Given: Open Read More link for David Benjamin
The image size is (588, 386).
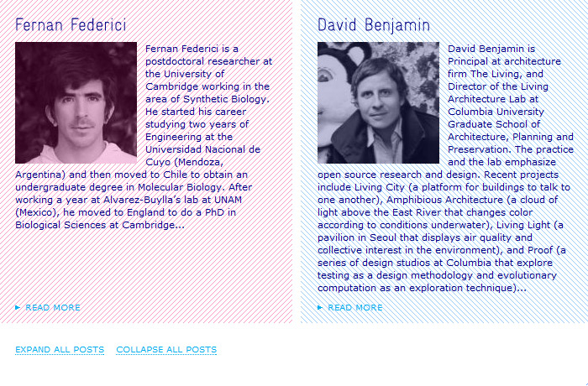Looking at the screenshot, I should [x=355, y=308].
